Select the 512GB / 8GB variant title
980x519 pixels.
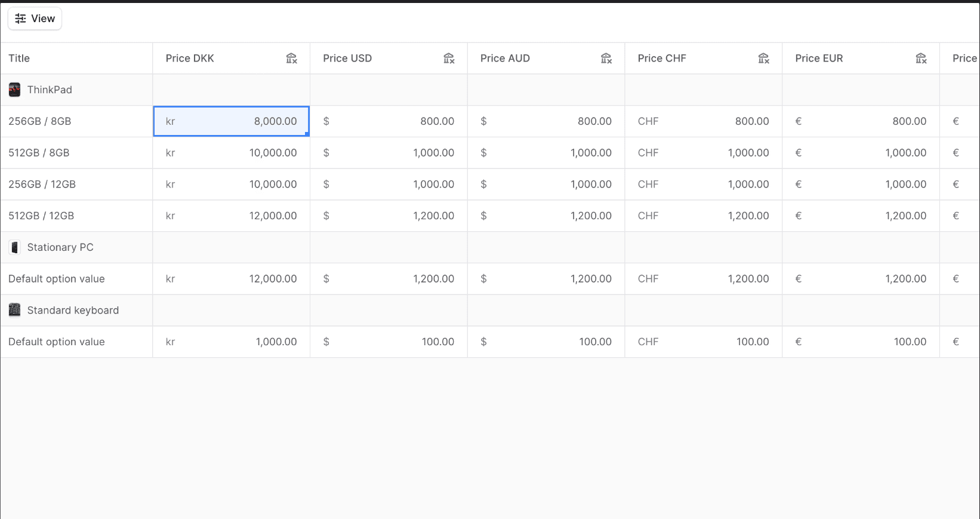(x=39, y=153)
